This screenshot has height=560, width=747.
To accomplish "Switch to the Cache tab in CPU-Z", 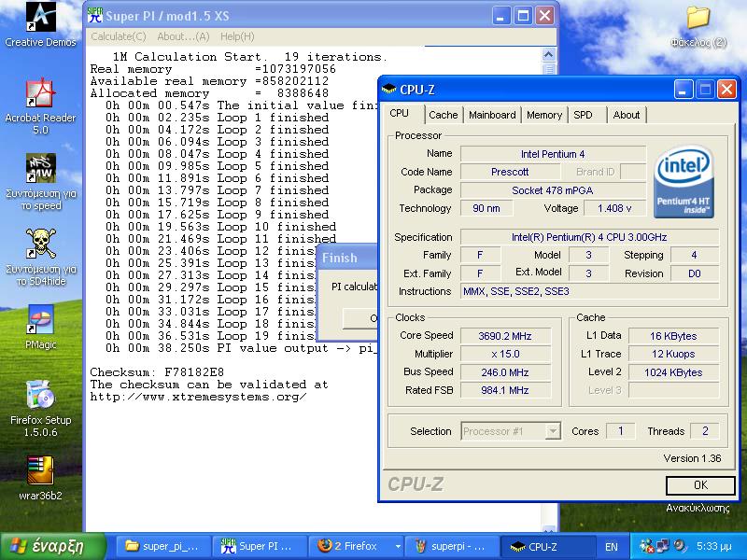I will coord(443,115).
